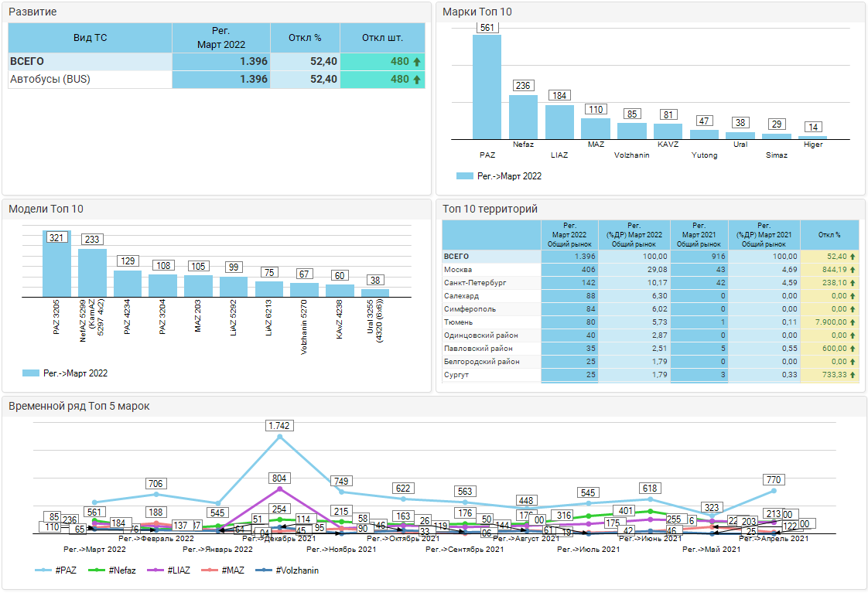Click the #PAZ line marker in the legend
868x613 pixels.
tap(44, 570)
